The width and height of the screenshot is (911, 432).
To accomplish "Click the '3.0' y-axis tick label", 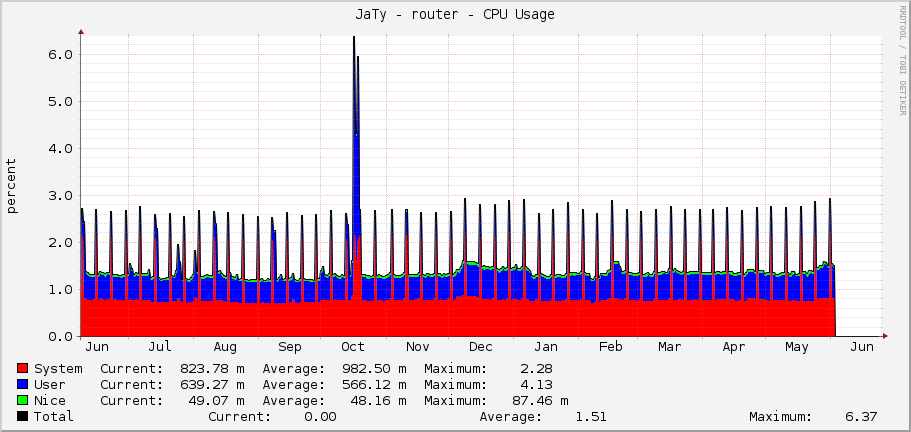I will (59, 196).
